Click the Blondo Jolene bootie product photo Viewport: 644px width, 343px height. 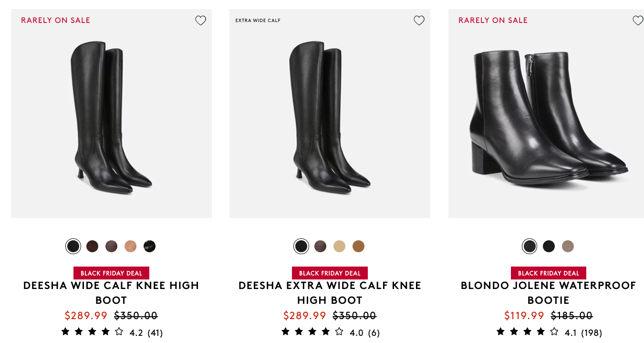point(546,117)
